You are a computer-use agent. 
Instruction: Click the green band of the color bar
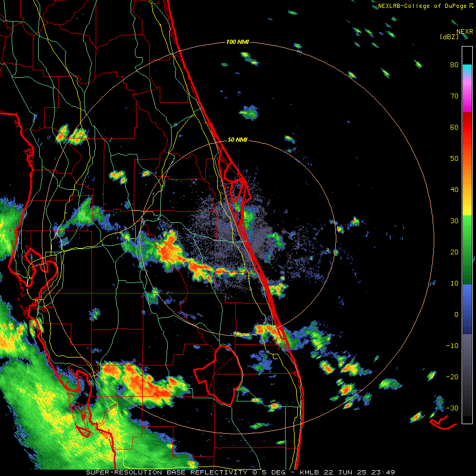click(467, 250)
